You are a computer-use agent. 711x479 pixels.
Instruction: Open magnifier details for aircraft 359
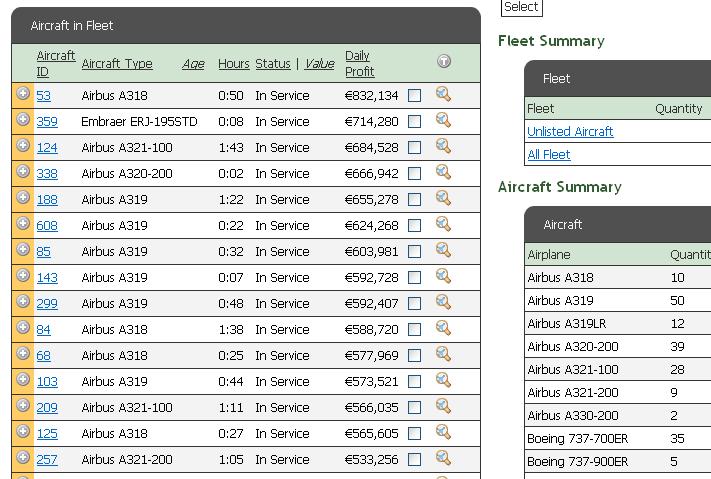tap(443, 120)
